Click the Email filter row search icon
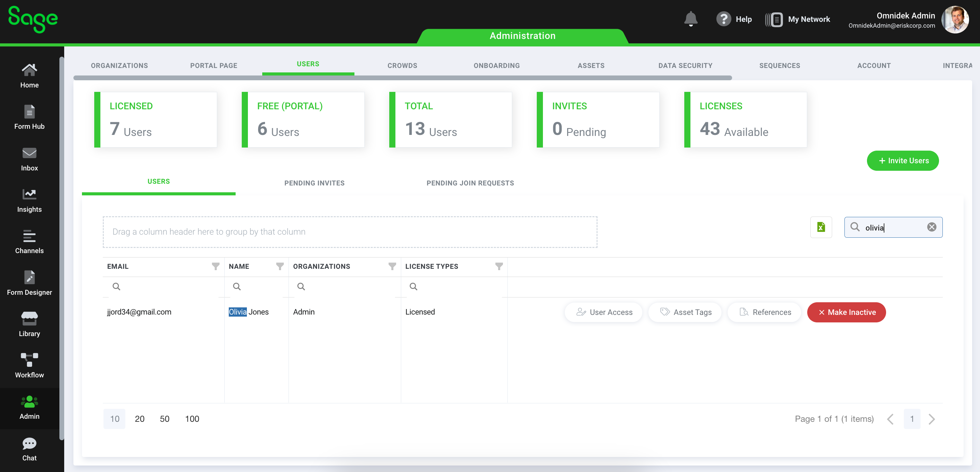This screenshot has width=980, height=472. click(x=116, y=286)
